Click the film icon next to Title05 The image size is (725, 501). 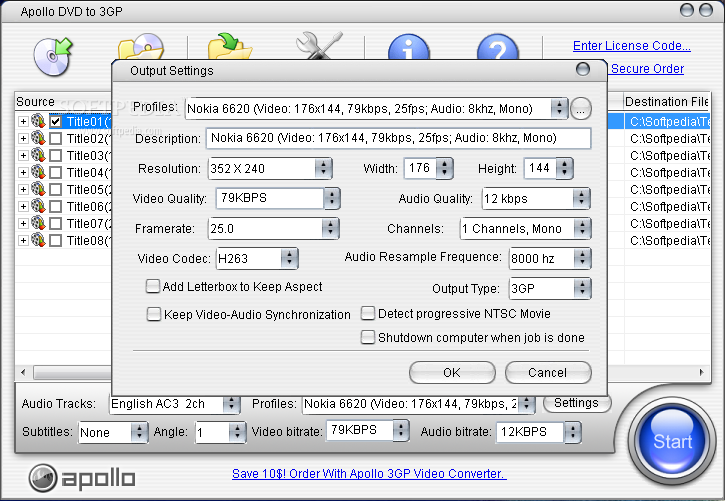coord(38,189)
